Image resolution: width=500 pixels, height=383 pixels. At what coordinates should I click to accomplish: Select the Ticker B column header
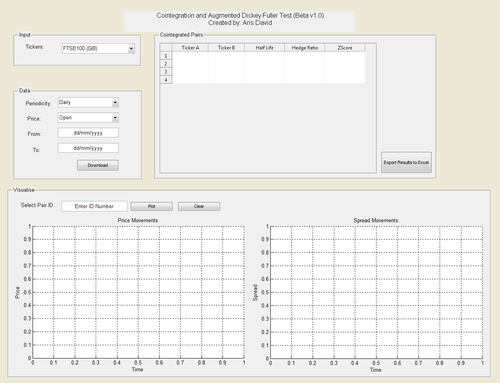pos(226,48)
